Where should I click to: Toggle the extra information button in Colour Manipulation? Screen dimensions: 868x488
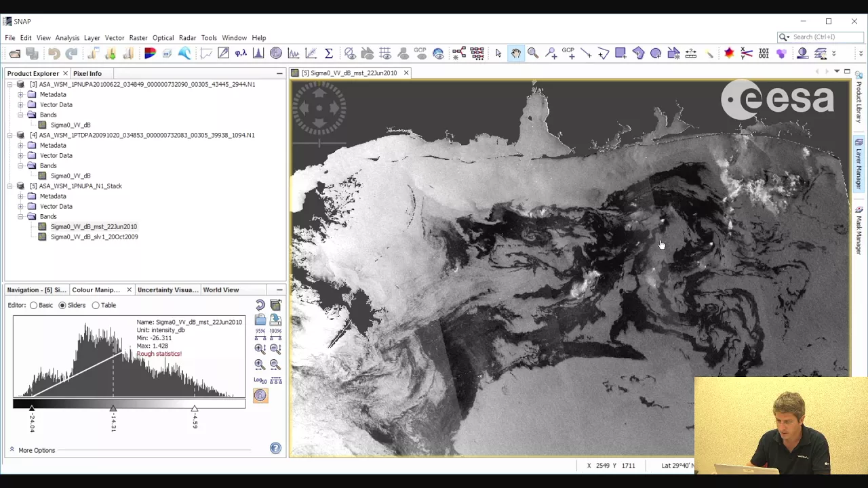260,396
